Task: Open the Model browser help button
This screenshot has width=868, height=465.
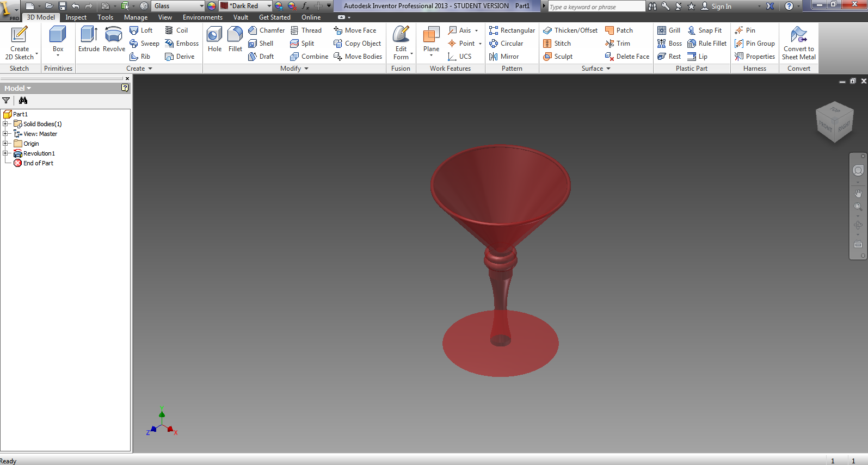Action: click(125, 88)
